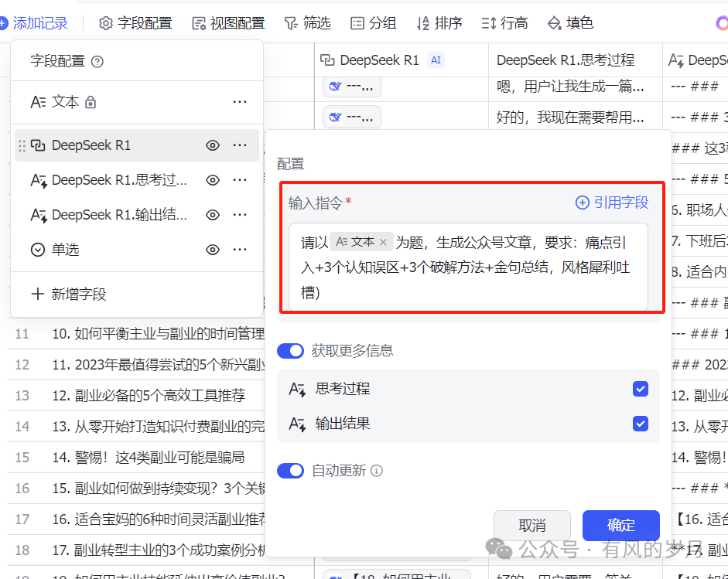Open more options for DeepSeek R1 field
This screenshot has height=579, width=728.
(240, 145)
